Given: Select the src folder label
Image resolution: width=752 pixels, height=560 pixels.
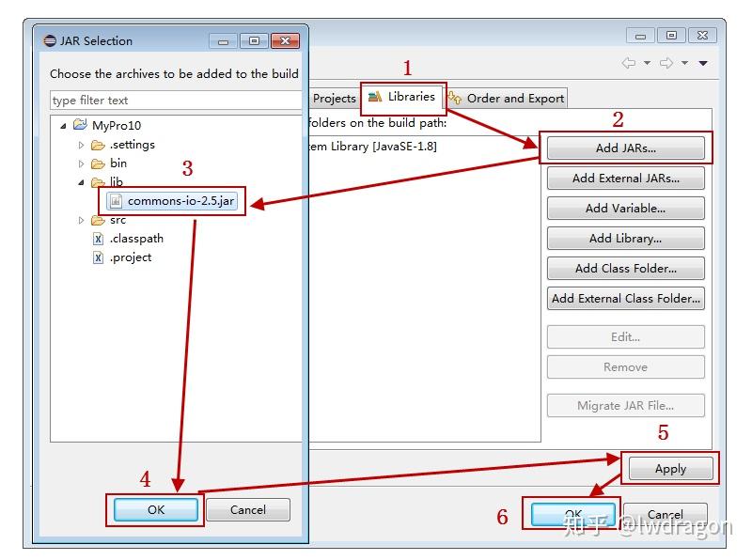Looking at the screenshot, I should tap(118, 220).
